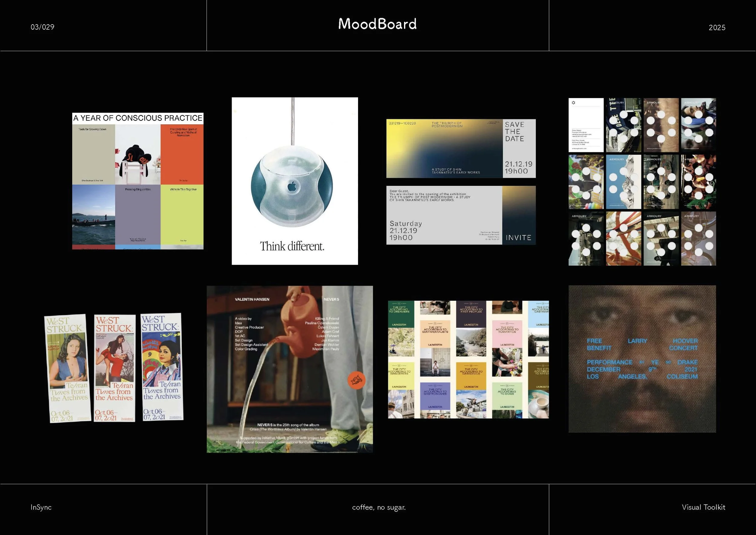Click 'The City According to Daredevils' yellow poster

click(x=471, y=376)
